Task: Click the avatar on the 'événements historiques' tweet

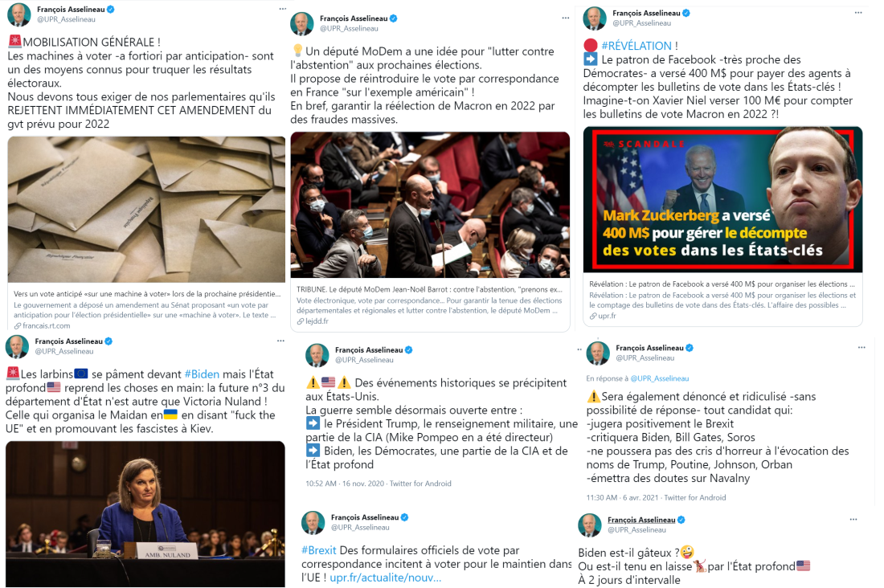Action: click(317, 355)
